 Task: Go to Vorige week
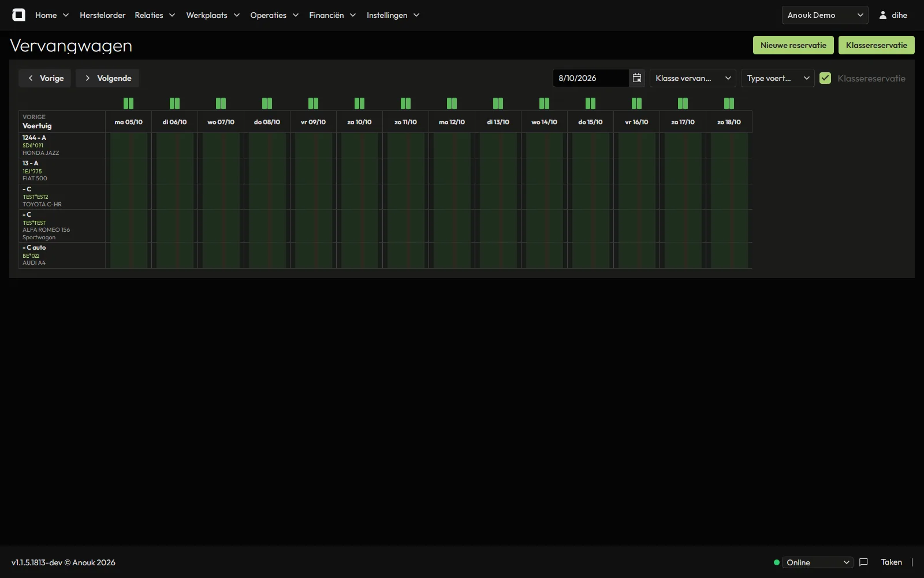coord(45,78)
